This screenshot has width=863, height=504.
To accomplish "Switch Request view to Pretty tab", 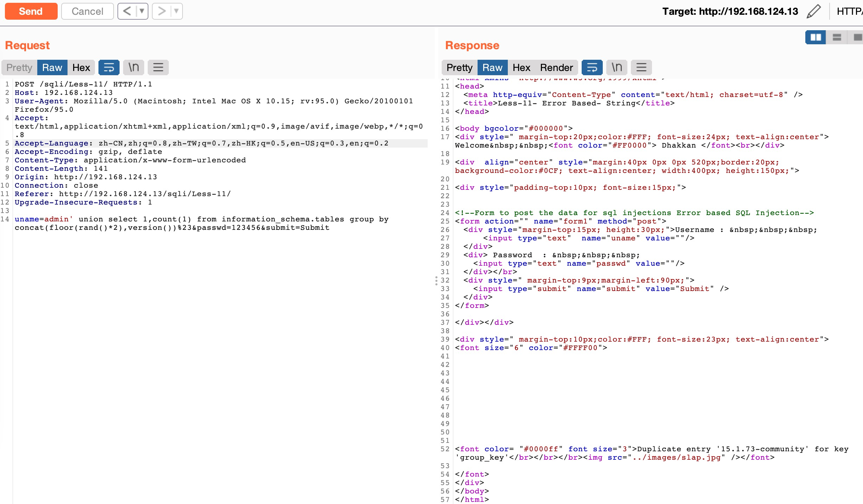I will point(19,67).
